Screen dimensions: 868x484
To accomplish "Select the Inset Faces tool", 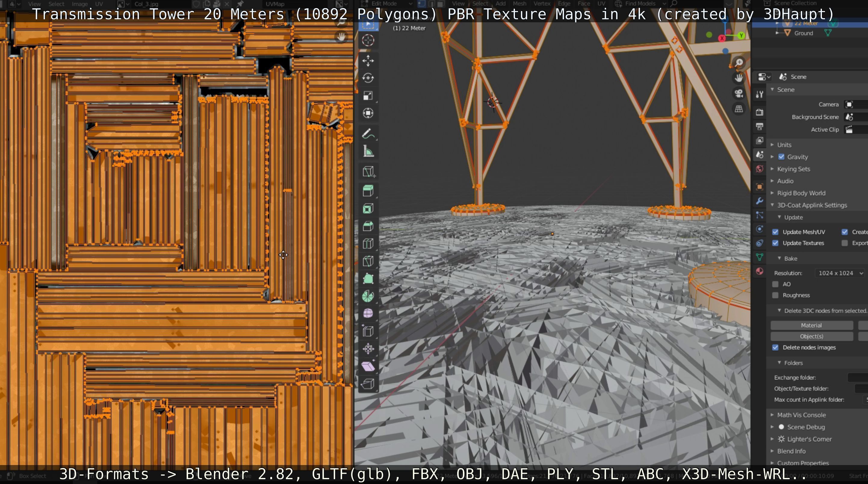I will [x=368, y=209].
